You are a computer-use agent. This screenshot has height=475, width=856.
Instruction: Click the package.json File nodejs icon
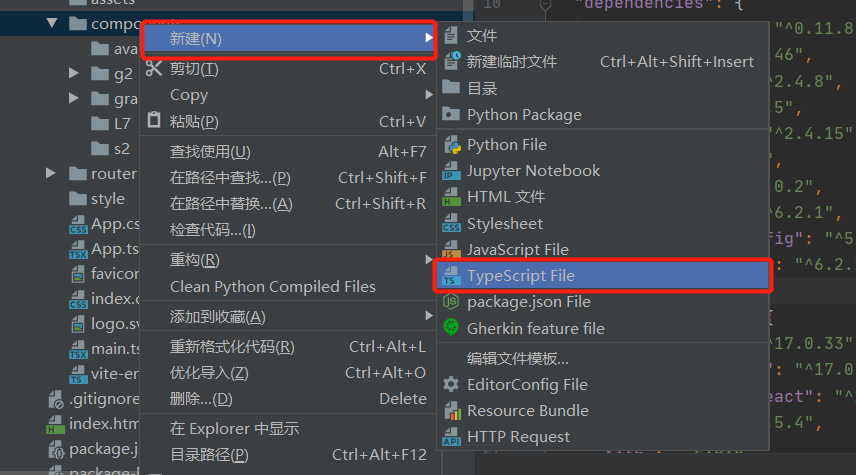[451, 302]
